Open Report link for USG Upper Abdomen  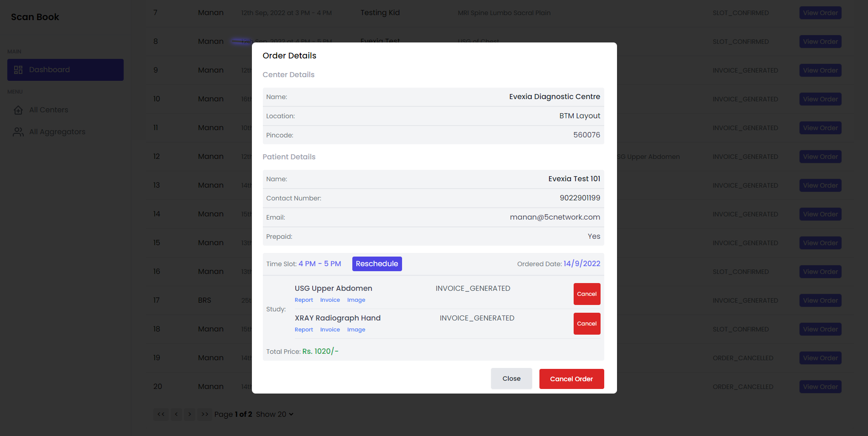click(x=304, y=300)
